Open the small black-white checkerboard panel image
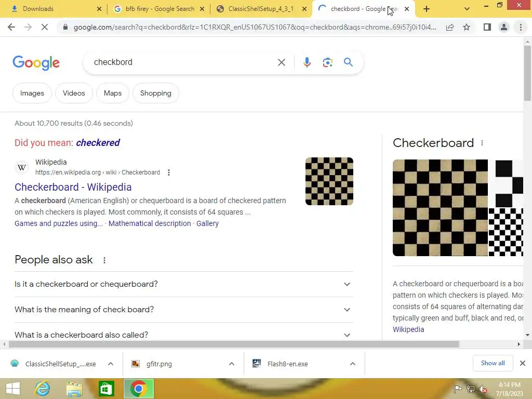The height and width of the screenshot is (399, 532). point(506,232)
